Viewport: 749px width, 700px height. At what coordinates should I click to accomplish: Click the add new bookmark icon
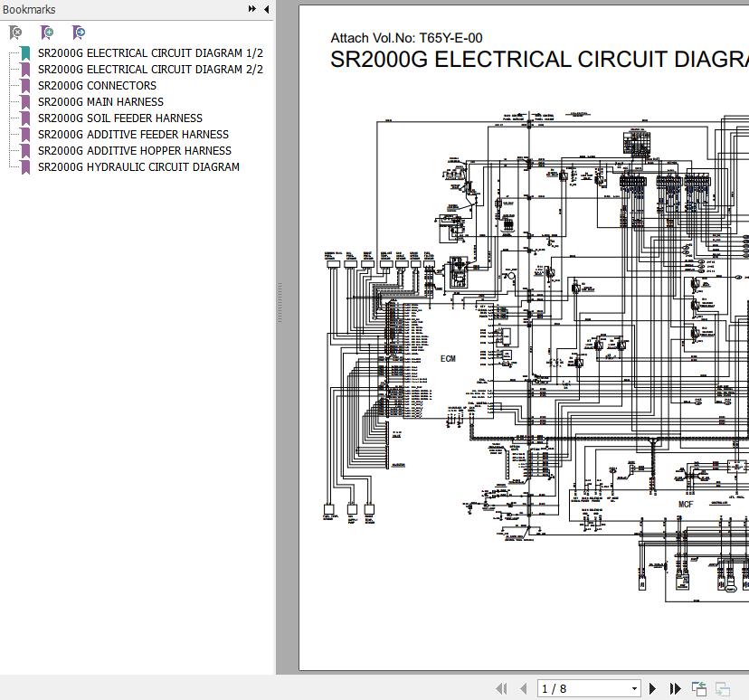click(47, 33)
